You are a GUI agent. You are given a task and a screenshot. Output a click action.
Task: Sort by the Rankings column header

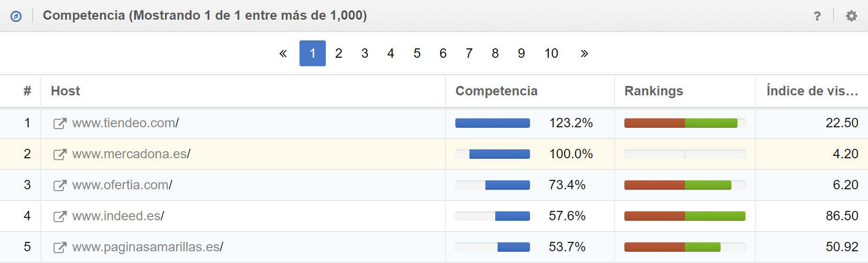pos(653,91)
